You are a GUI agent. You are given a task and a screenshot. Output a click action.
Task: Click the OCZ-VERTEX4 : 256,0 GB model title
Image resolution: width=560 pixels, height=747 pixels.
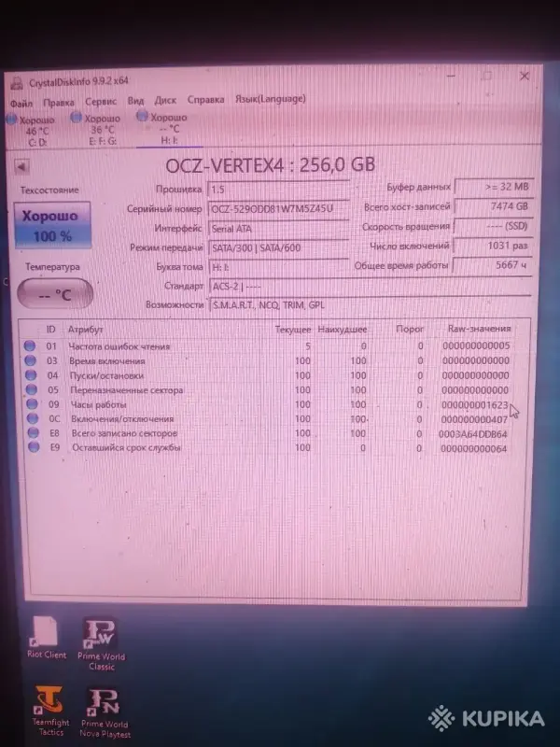tap(270, 165)
